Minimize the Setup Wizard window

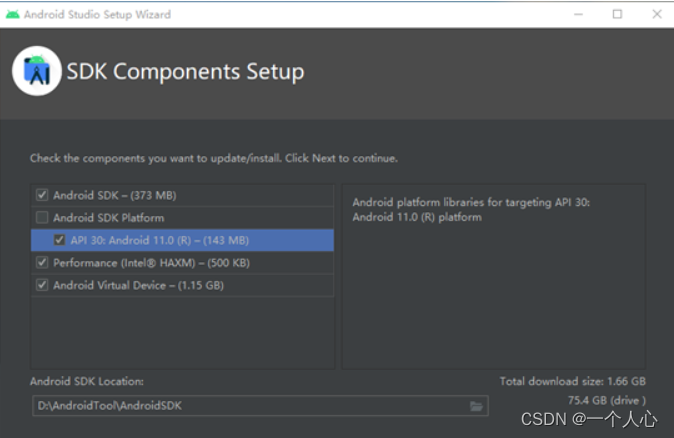click(578, 14)
